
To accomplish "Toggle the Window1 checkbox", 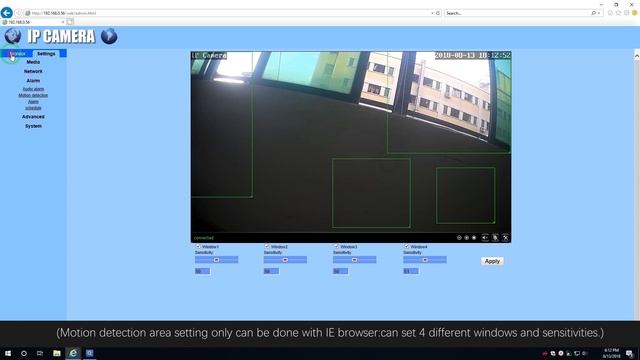I will coord(198,247).
